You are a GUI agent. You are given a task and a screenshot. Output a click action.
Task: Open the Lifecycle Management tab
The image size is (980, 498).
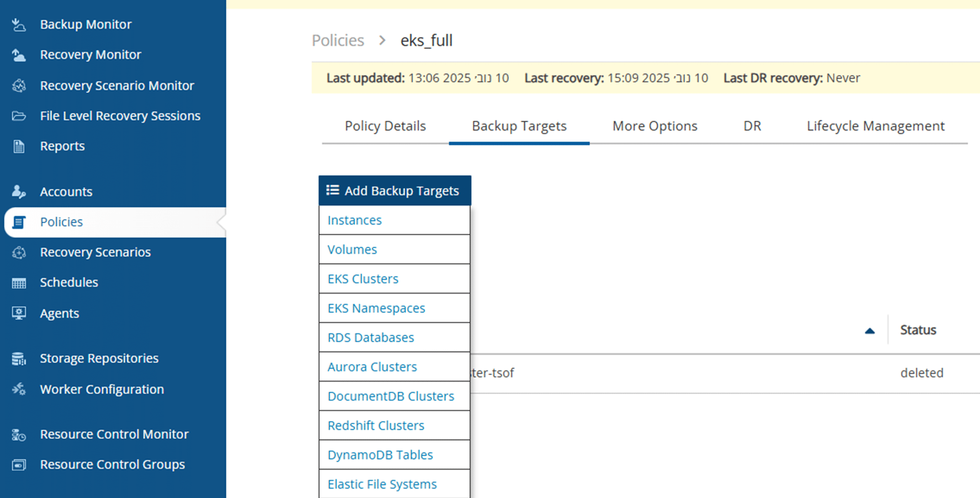[875, 125]
